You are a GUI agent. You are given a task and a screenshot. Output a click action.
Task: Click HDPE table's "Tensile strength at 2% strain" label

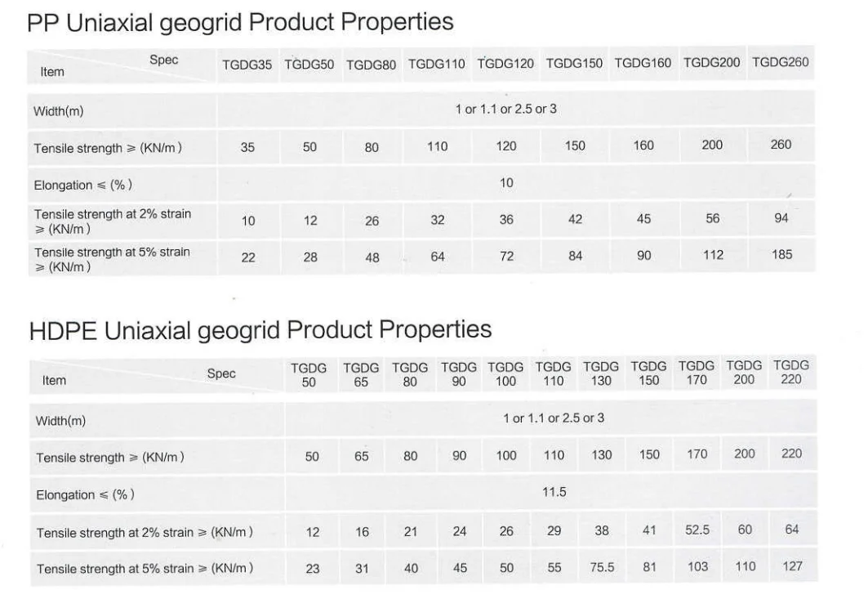[144, 533]
